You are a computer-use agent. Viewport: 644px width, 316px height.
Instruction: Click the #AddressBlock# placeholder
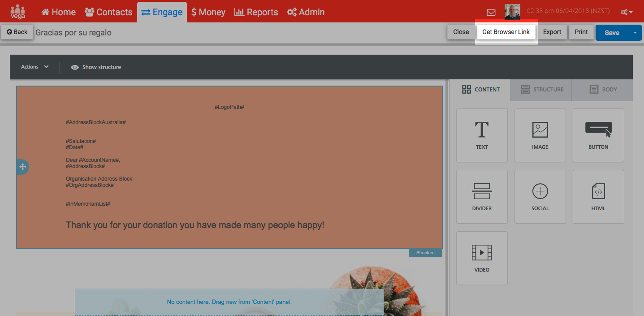coord(85,166)
